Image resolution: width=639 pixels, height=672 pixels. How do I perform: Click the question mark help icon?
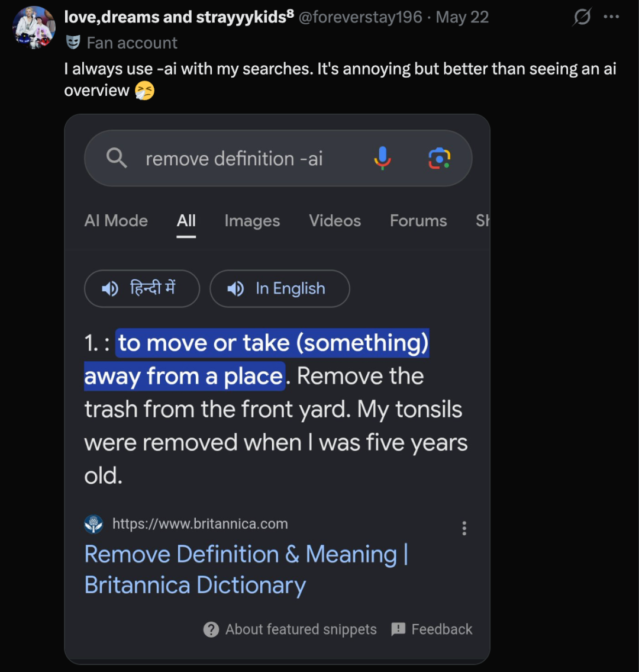pyautogui.click(x=211, y=629)
